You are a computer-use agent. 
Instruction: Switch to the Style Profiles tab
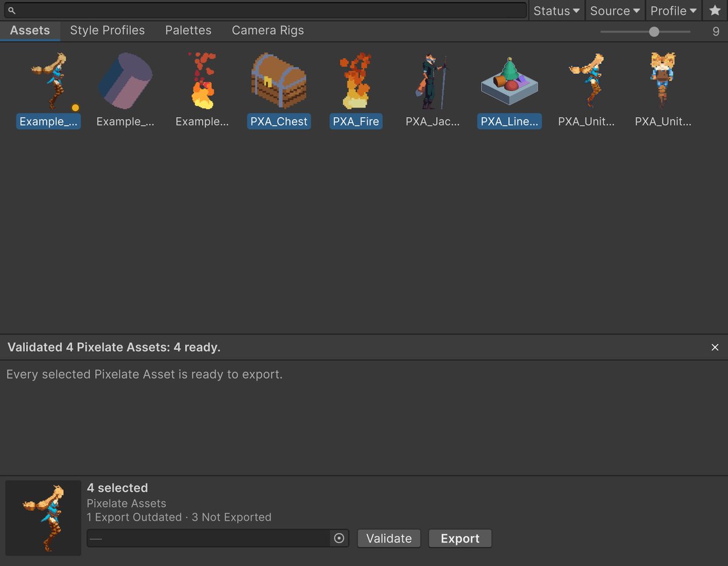click(107, 30)
